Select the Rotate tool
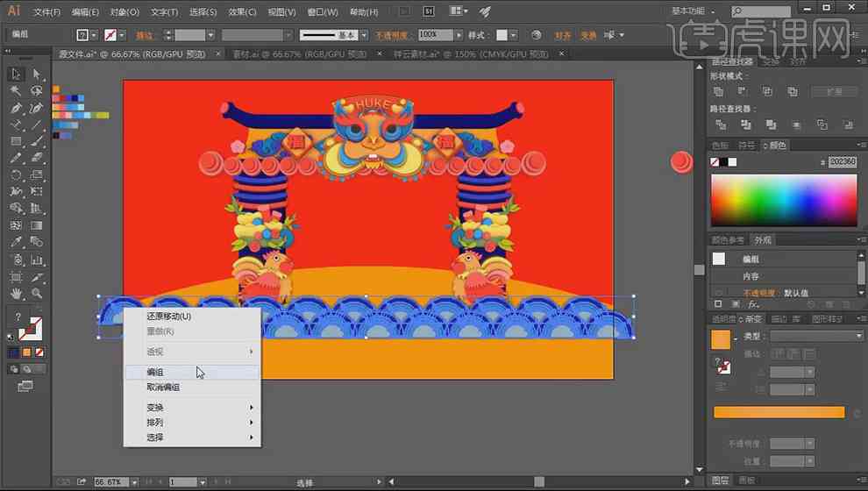 point(16,175)
